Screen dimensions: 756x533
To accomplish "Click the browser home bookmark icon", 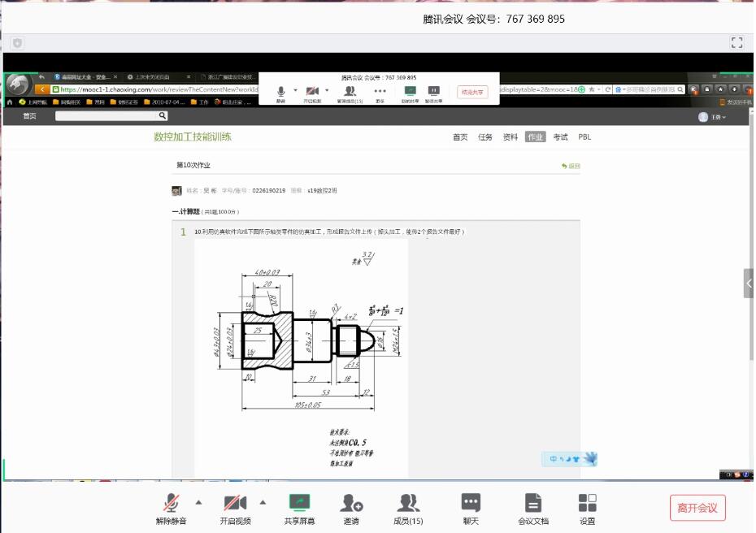I will point(9,102).
